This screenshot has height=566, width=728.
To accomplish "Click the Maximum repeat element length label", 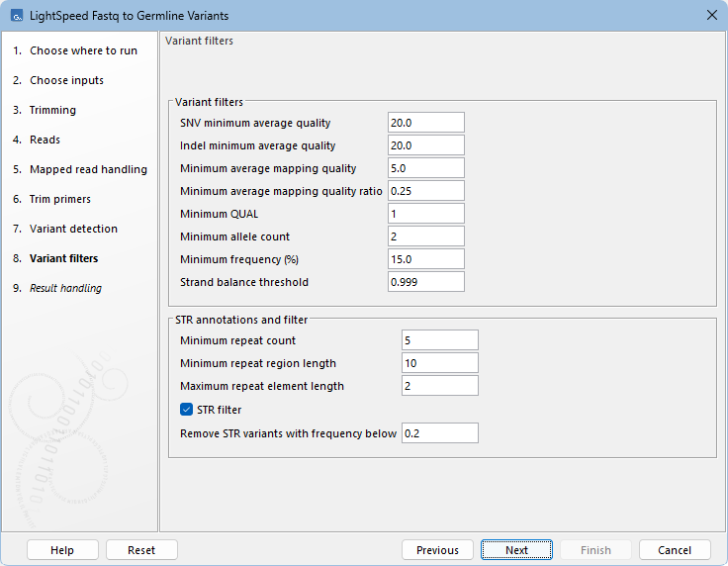I will tap(262, 386).
